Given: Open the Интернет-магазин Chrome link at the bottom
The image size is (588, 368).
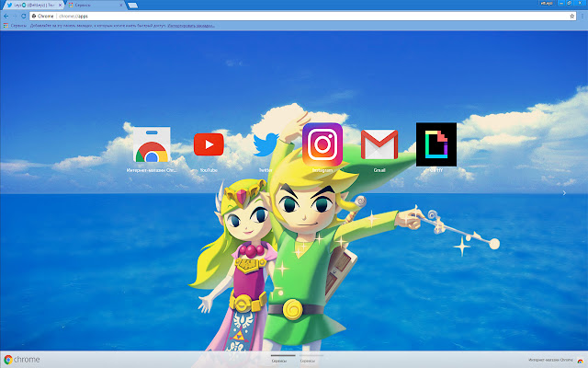Looking at the screenshot, I should pyautogui.click(x=550, y=360).
